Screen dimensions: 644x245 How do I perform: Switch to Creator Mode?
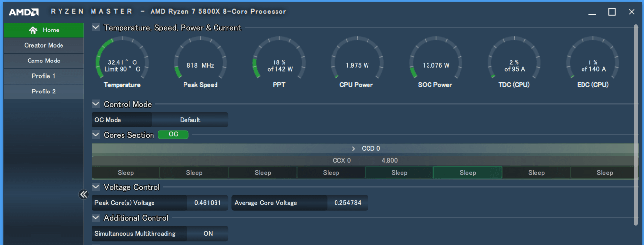point(44,45)
